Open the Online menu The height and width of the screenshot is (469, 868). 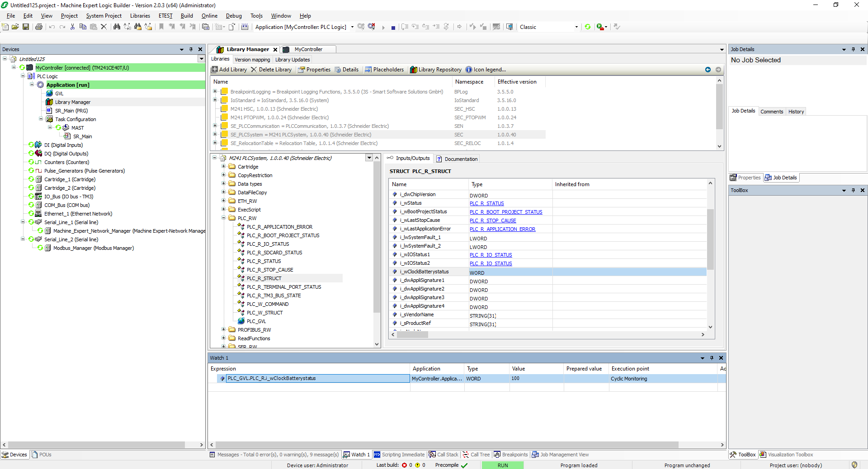point(209,16)
